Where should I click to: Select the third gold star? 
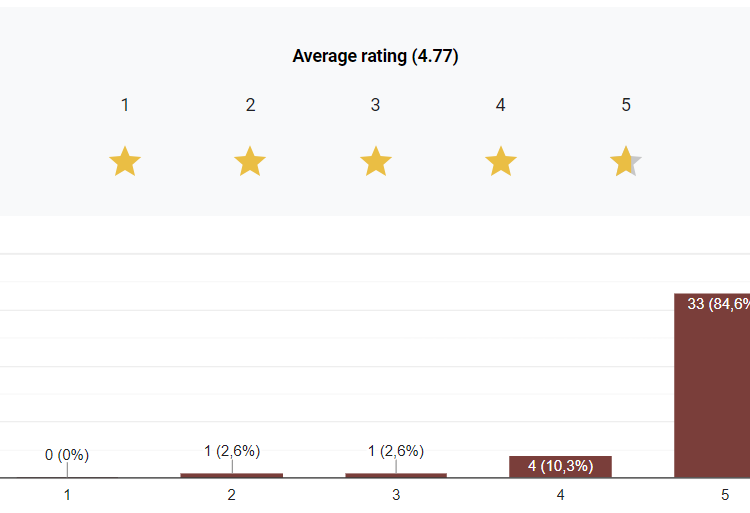pyautogui.click(x=375, y=161)
